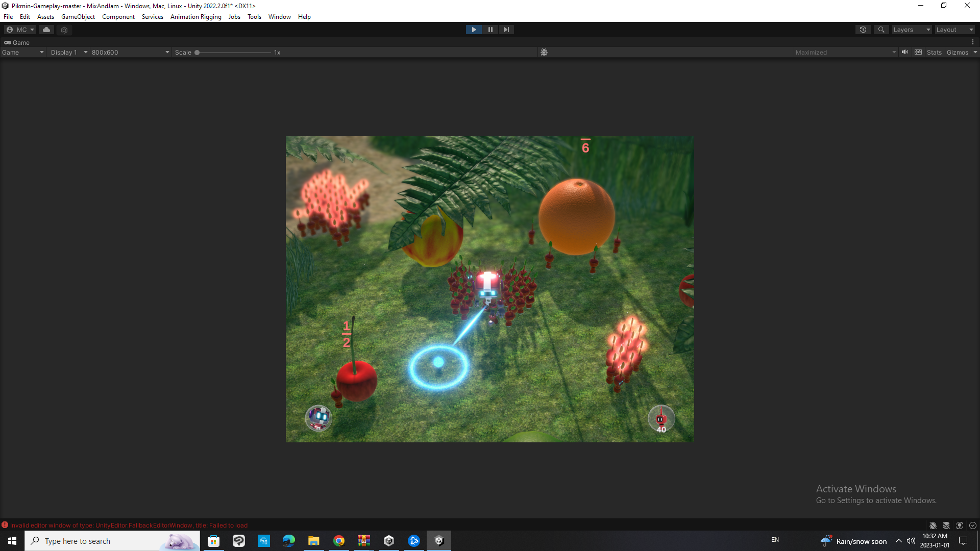Click the robot character portrait in game
Screen dimensions: 980x551
(x=318, y=418)
